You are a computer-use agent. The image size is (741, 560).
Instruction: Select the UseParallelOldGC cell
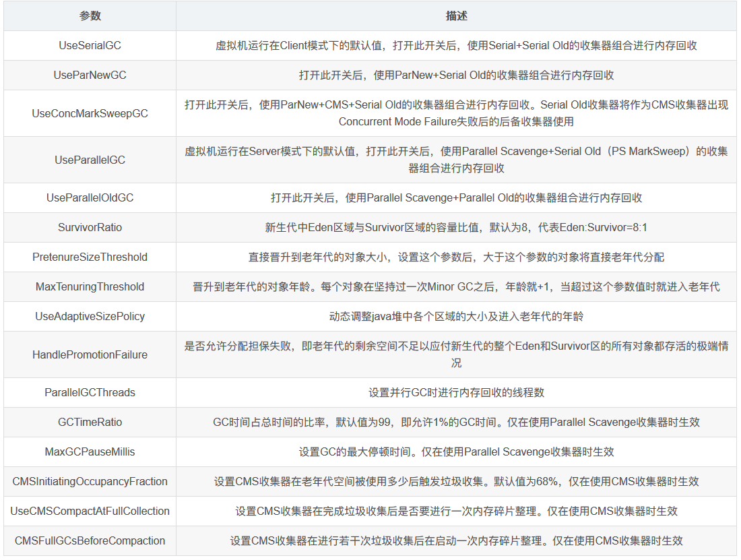click(x=90, y=198)
